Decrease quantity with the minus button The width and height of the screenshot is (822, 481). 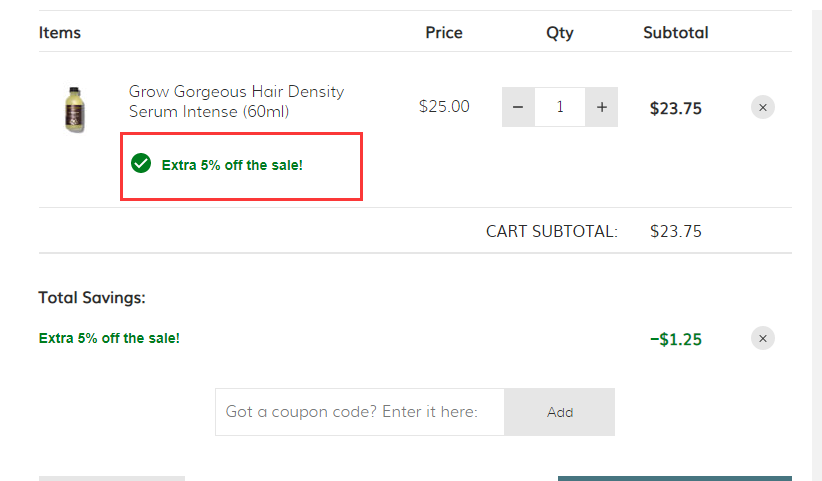[x=518, y=107]
